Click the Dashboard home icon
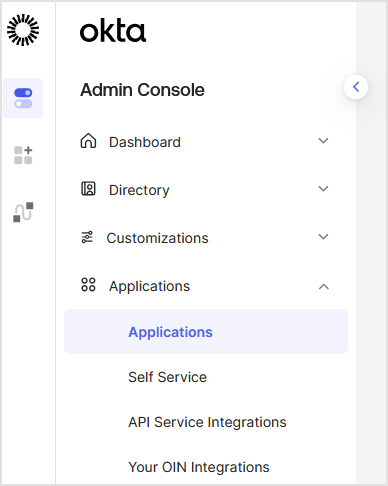Image resolution: width=388 pixels, height=486 pixels. point(88,141)
